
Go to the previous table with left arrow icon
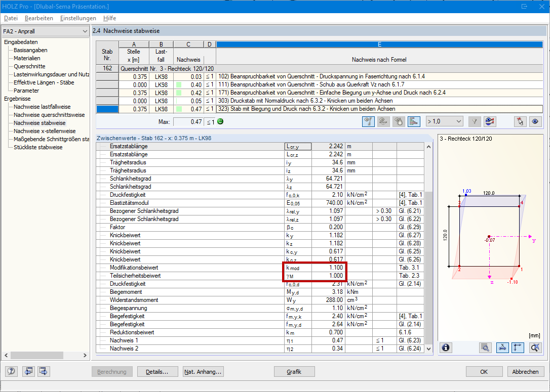pos(28,371)
